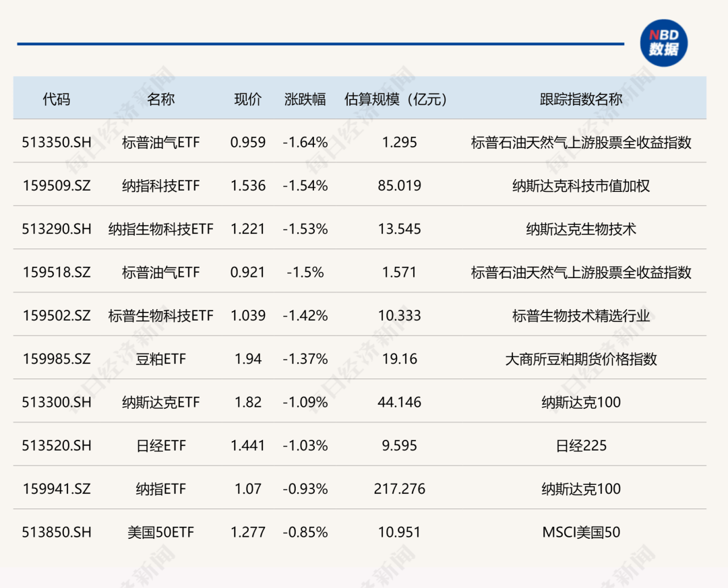Select the code 159518.SZ
Image resolution: width=728 pixels, height=588 pixels.
click(x=57, y=272)
